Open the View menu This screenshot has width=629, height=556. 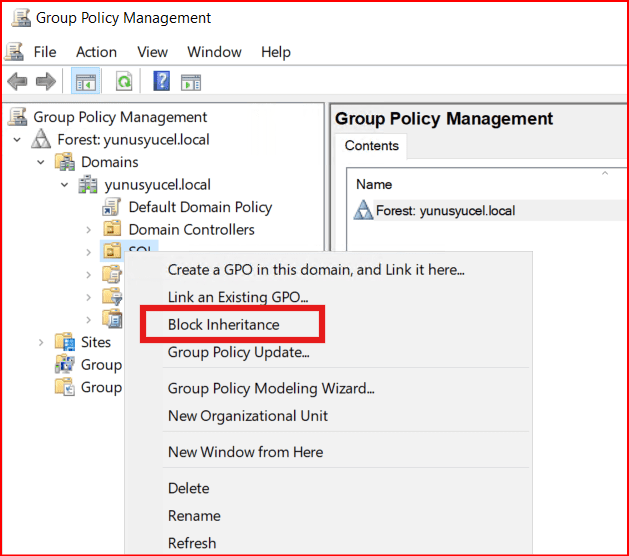[x=152, y=52]
